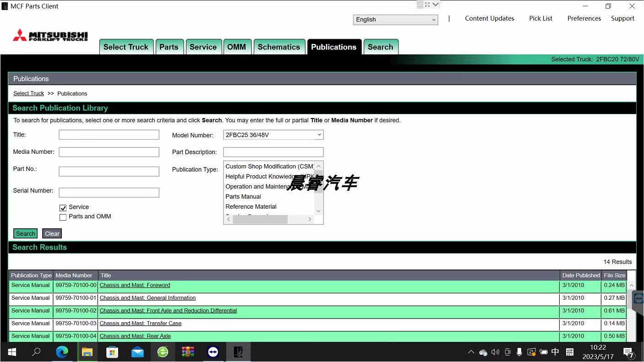This screenshot has height=362, width=644.
Task: Click the Mitsubishi Forklift Trucks logo
Action: (50, 35)
